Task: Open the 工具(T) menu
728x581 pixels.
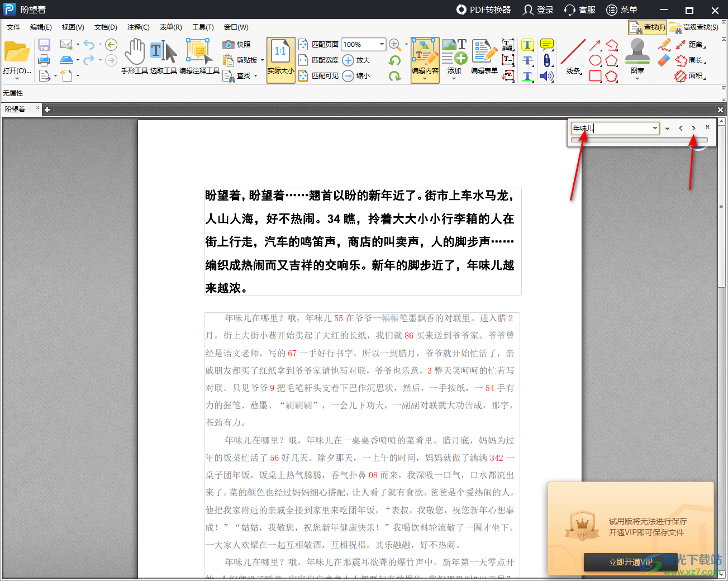Action: point(203,27)
